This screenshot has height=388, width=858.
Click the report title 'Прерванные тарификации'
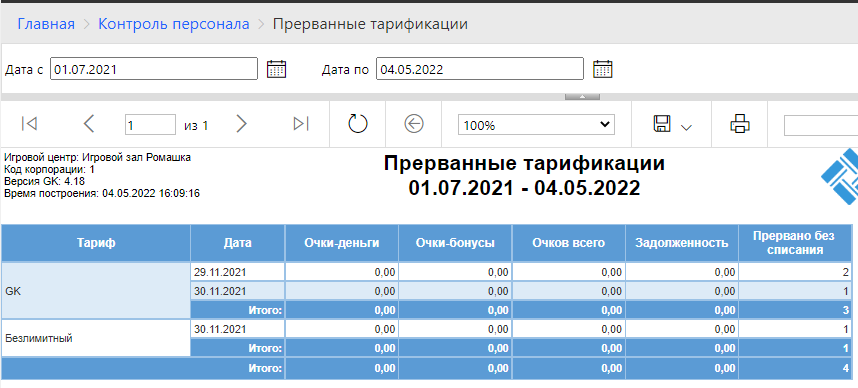(x=524, y=163)
